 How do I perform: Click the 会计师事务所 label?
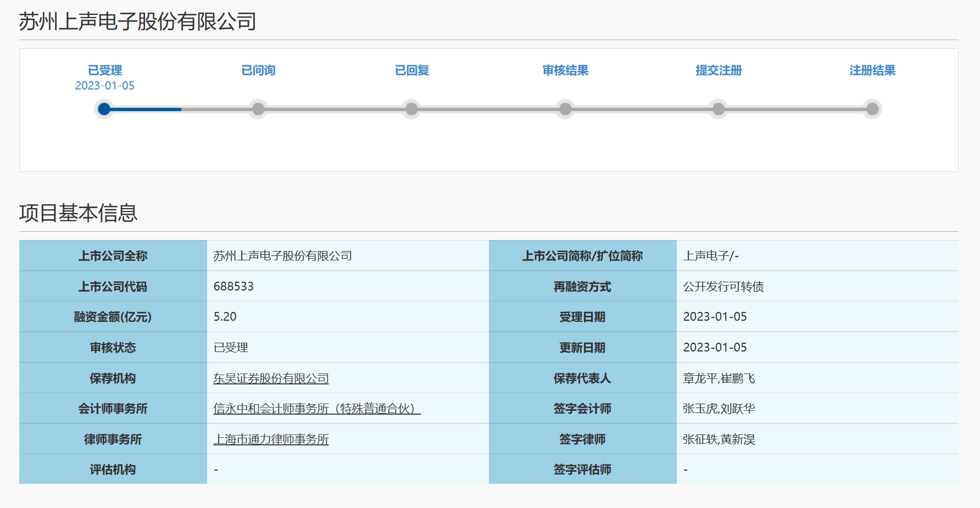113,409
